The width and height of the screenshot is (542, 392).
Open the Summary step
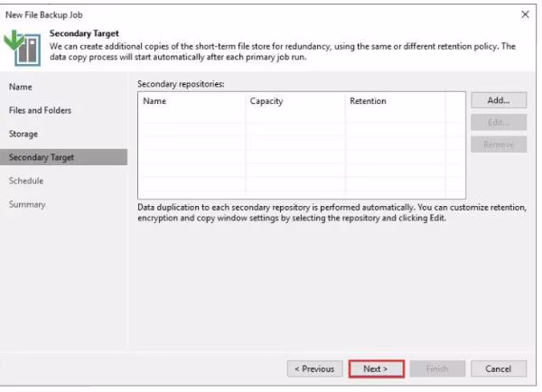click(27, 204)
